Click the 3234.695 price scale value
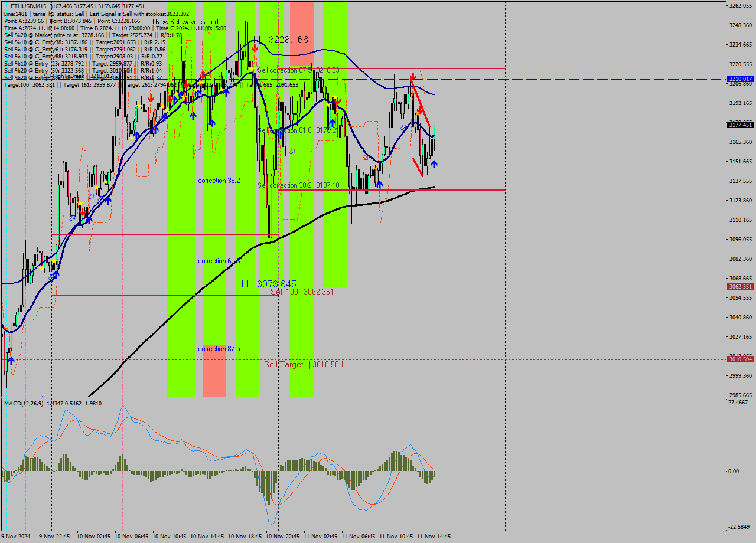756x543 pixels. [x=740, y=44]
